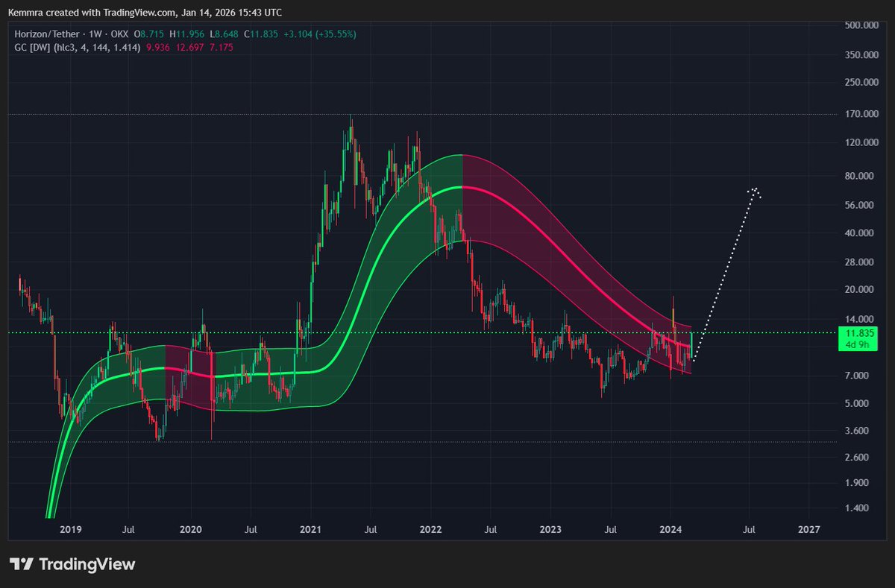
Task: Select the 2021 label on the time axis
Action: (x=310, y=529)
